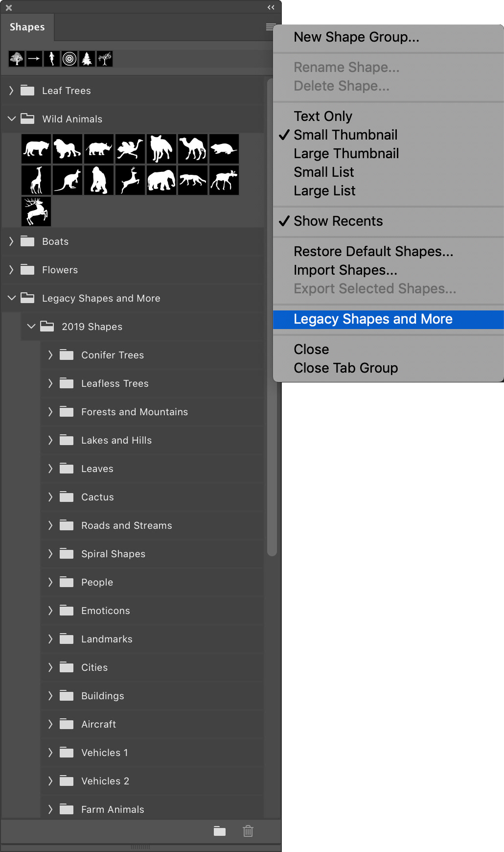Choose Legacy Shapes and More menu item
The image size is (504, 852).
click(x=372, y=319)
